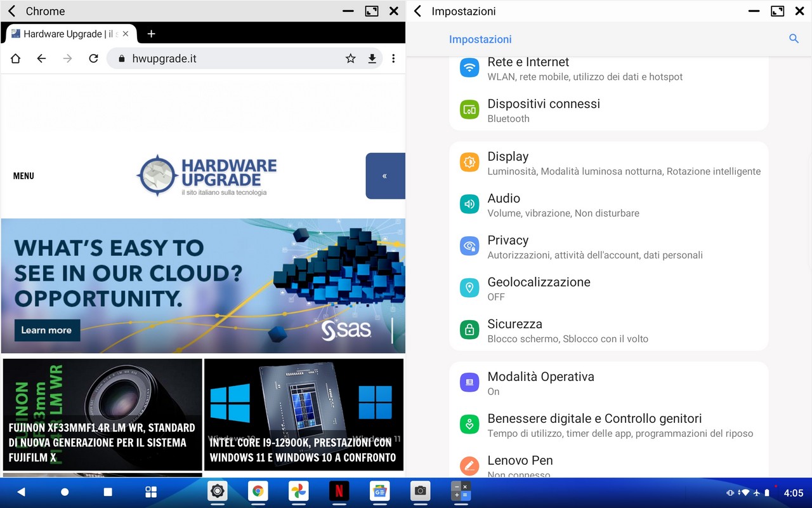Open Dispositivi connessi settings

coord(608,110)
